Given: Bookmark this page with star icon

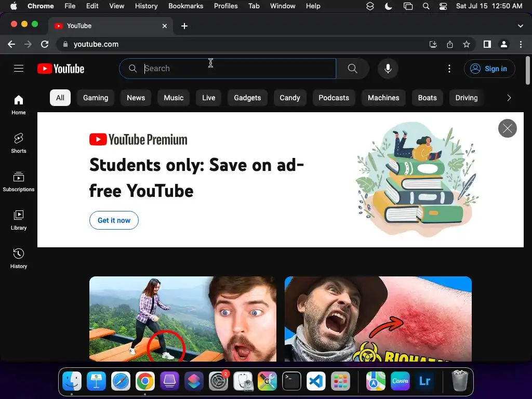Looking at the screenshot, I should tap(467, 44).
